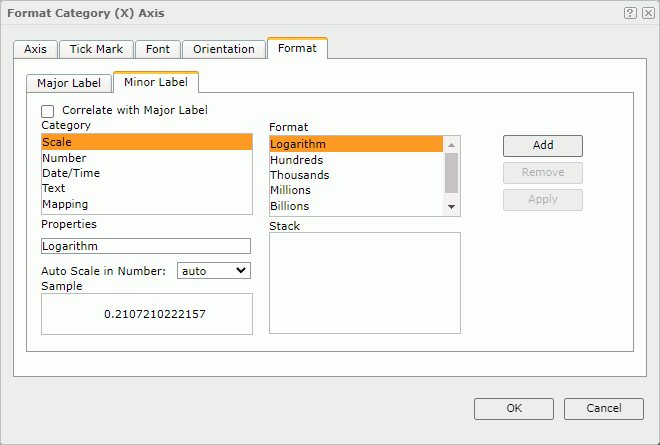Switch to the Major Label subtab
Viewport: 660px width, 445px height.
pos(68,83)
